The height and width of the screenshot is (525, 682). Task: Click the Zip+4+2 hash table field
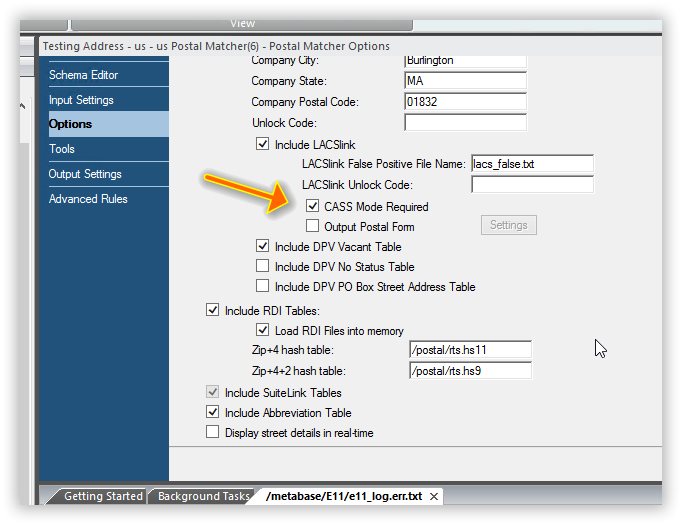click(x=470, y=371)
